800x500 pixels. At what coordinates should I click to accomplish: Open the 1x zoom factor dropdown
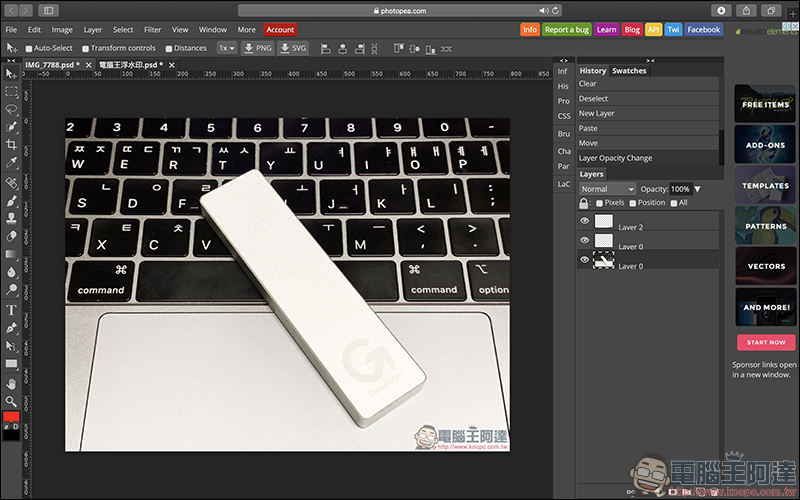coord(227,48)
